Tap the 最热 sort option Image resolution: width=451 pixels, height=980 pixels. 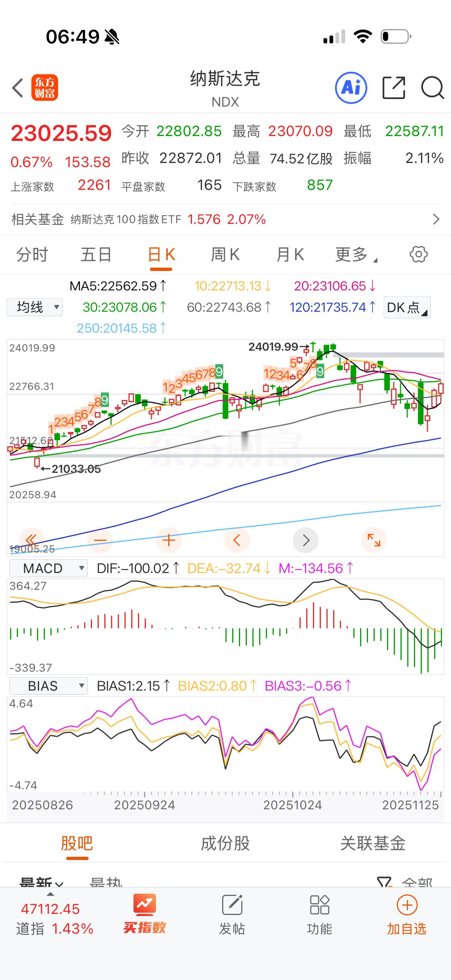[x=106, y=882]
